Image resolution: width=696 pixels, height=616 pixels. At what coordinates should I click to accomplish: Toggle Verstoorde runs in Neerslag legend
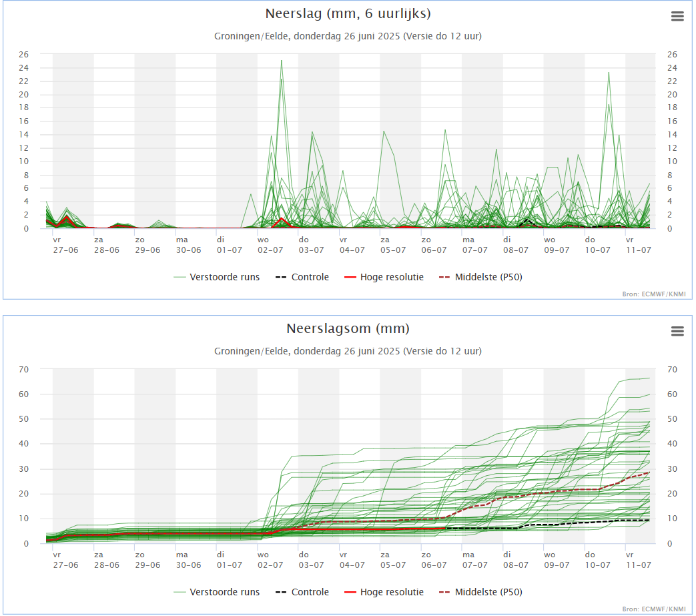point(217,277)
